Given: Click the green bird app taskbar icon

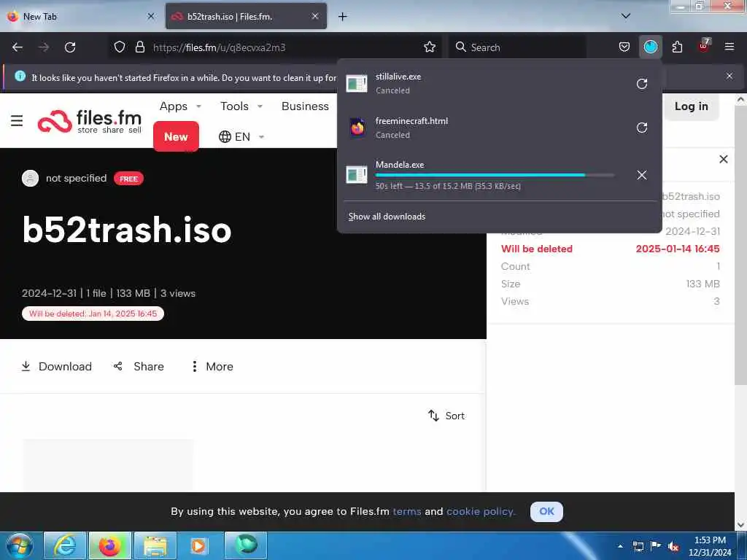Looking at the screenshot, I should pyautogui.click(x=246, y=545).
